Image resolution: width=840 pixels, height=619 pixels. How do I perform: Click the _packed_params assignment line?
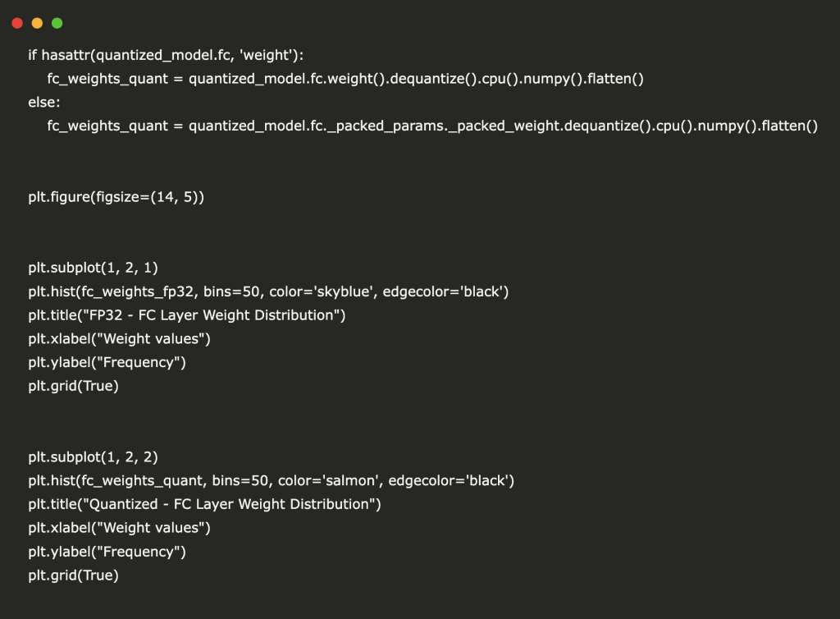point(432,126)
